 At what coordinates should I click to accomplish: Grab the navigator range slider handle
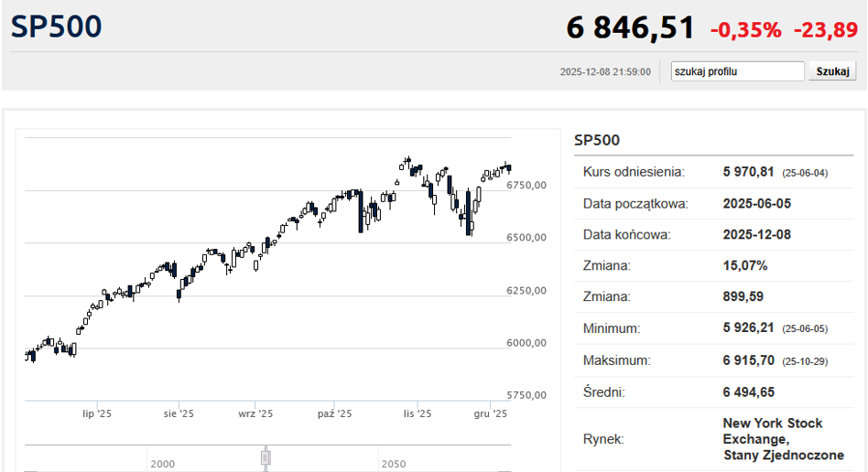[x=266, y=456]
